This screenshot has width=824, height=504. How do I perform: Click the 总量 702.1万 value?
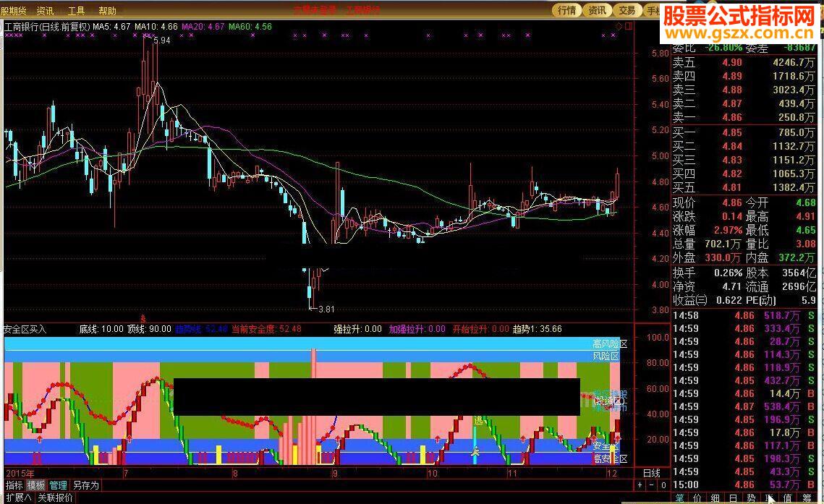tap(723, 244)
